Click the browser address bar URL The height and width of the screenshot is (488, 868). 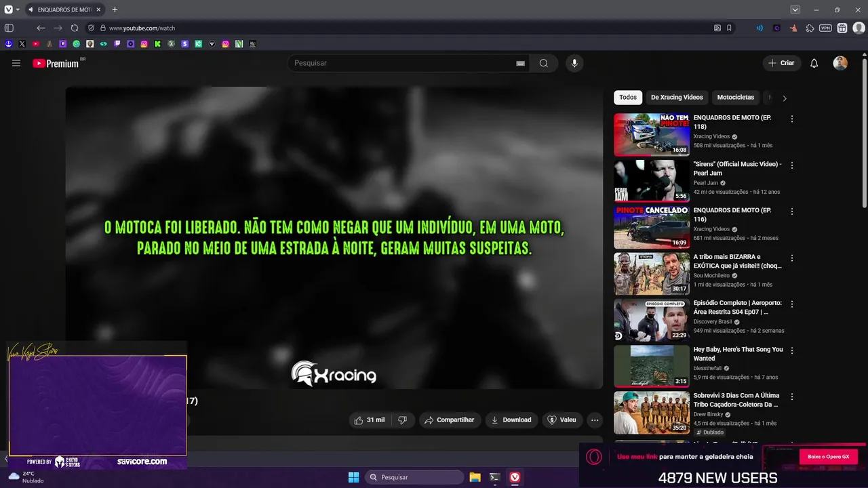tap(142, 28)
